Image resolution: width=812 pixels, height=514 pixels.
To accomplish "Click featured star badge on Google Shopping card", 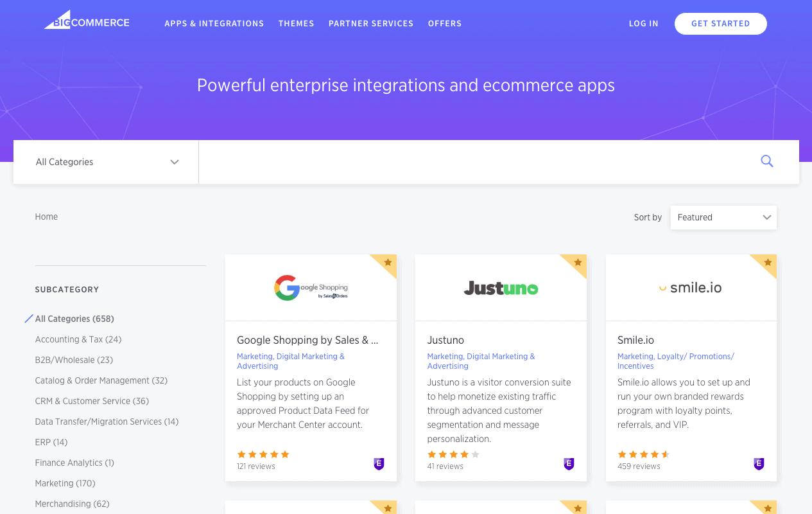I will tap(388, 262).
